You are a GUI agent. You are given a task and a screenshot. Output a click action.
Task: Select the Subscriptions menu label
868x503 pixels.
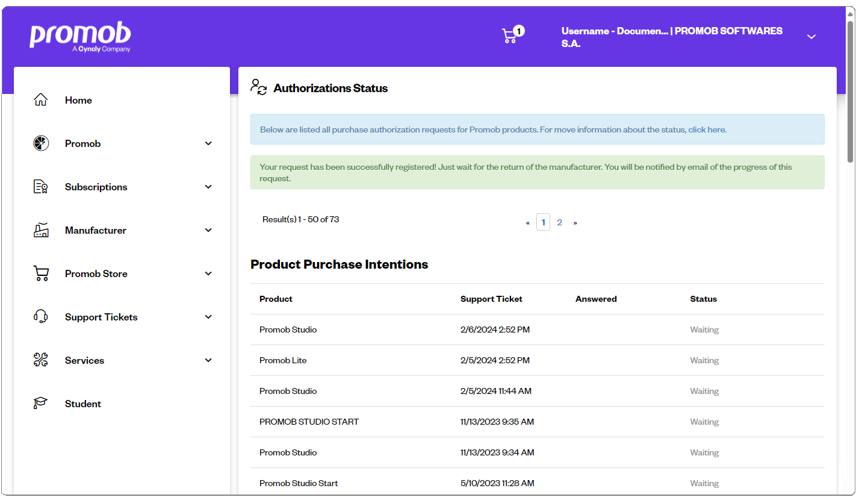click(96, 187)
